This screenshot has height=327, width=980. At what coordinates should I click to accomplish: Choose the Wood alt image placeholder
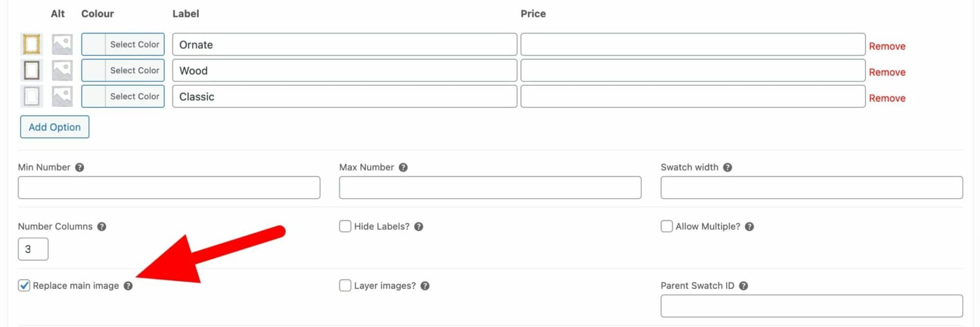point(62,71)
